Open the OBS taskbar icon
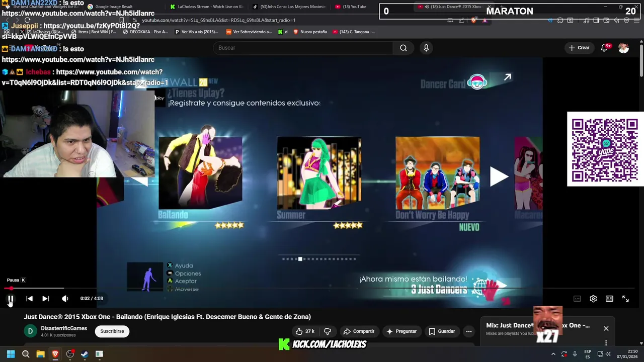Viewport: 644px width, 362px height. (70, 354)
